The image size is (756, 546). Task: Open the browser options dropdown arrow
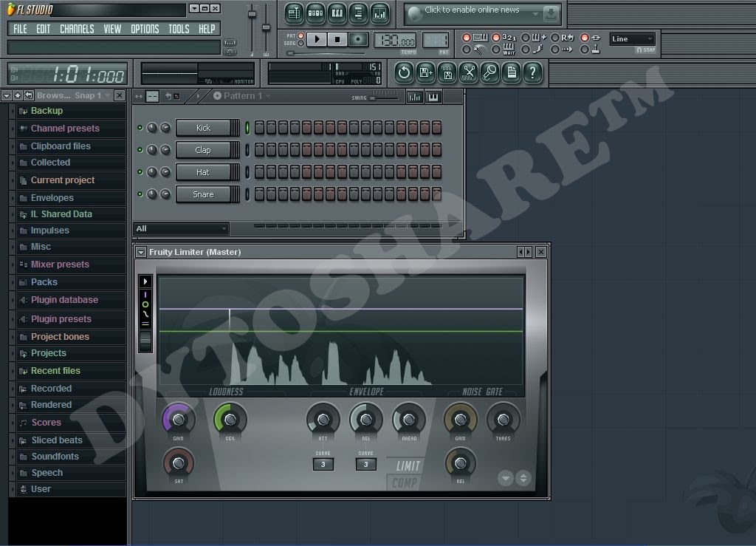pos(6,95)
